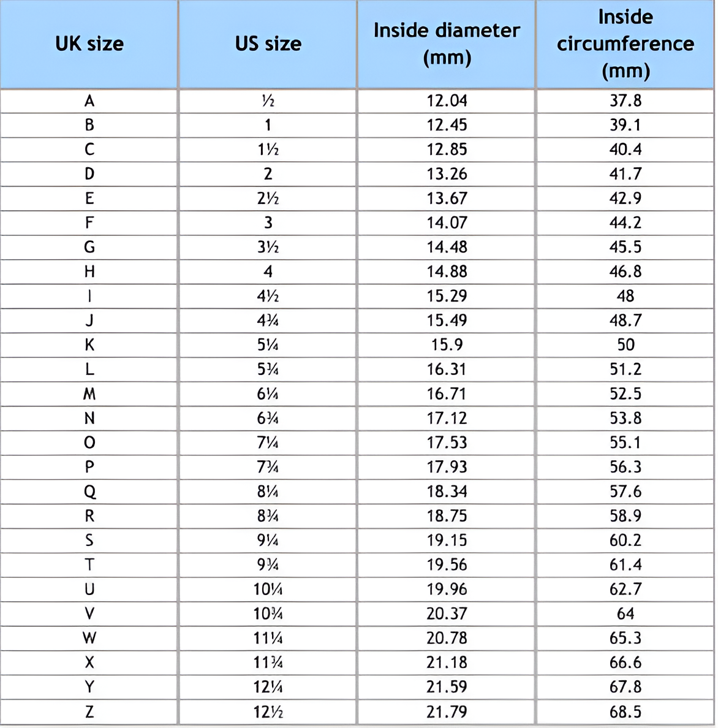This screenshot has height=728, width=718.
Task: Click the 48.7 circumference cell
Action: [625, 320]
